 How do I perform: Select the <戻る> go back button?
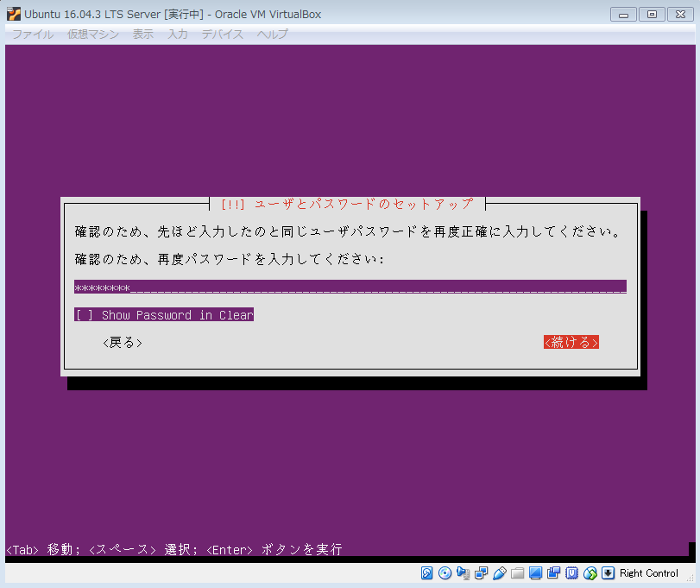point(122,343)
